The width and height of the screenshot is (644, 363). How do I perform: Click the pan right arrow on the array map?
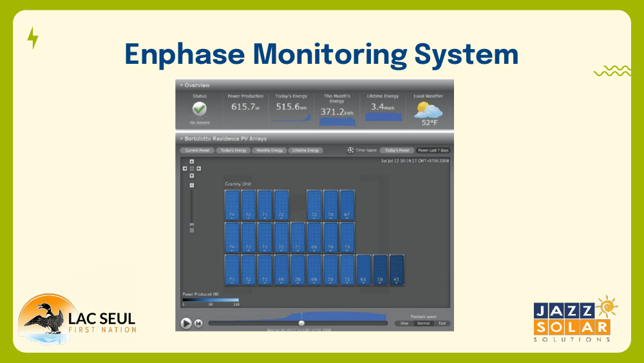pyautogui.click(x=199, y=168)
